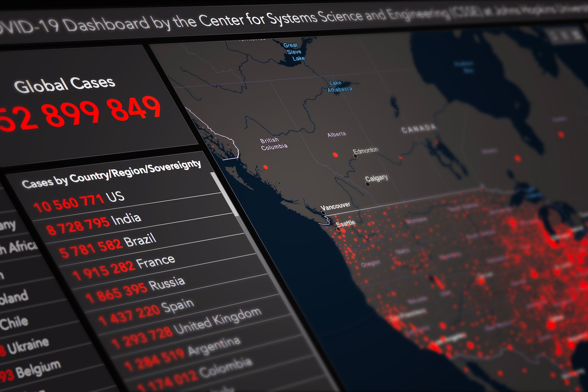Viewport: 588px width, 392px height.
Task: Click the red case dot in British Columbia
Action: 266,167
